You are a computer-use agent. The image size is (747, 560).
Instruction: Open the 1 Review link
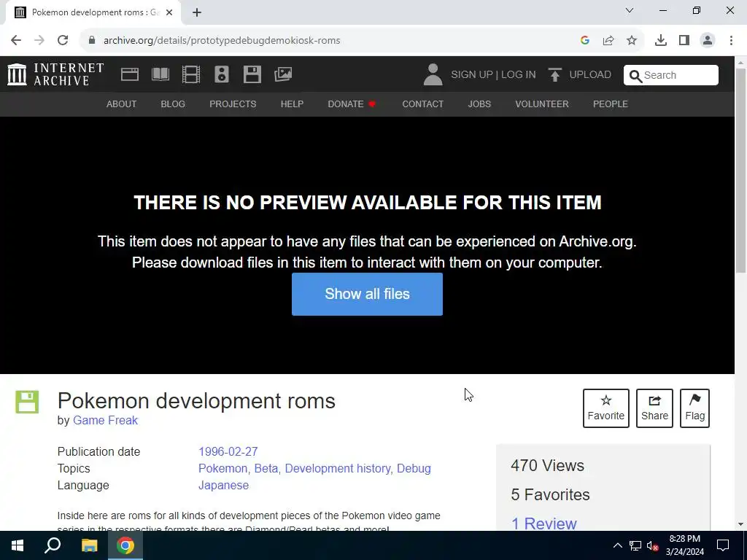click(543, 524)
